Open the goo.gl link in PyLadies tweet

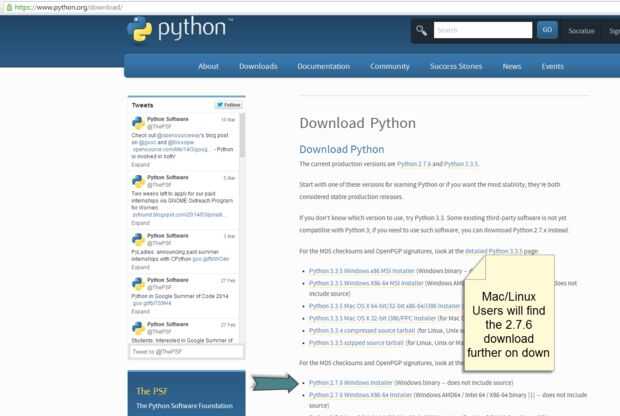[211, 259]
